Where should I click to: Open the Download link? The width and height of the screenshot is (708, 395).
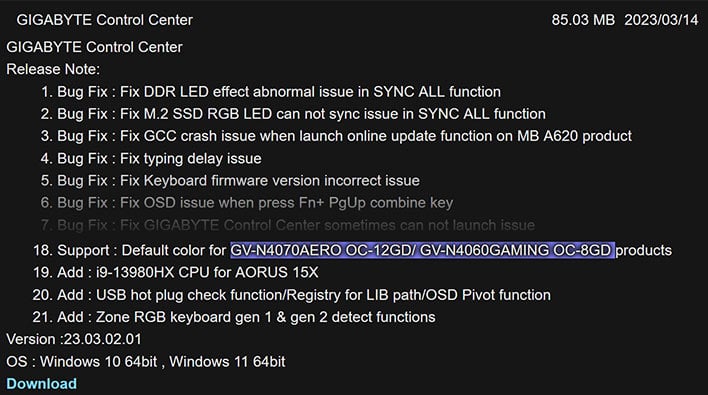[42, 384]
